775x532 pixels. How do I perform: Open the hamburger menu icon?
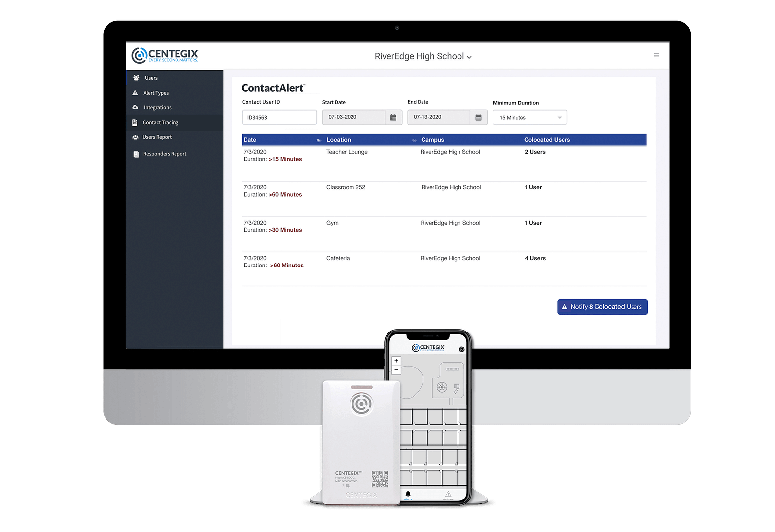656,55
